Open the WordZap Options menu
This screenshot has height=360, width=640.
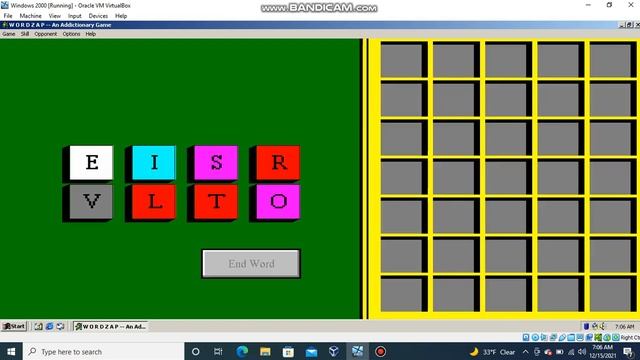click(71, 34)
